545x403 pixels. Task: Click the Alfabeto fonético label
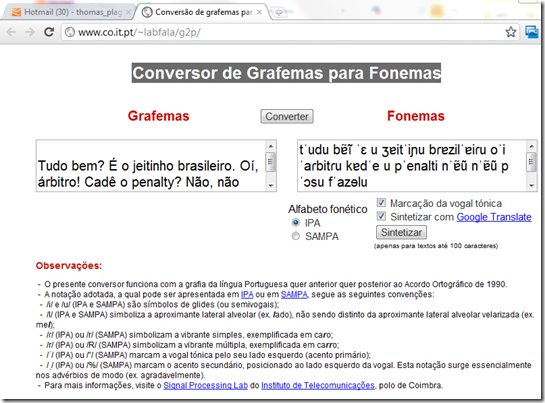point(327,209)
